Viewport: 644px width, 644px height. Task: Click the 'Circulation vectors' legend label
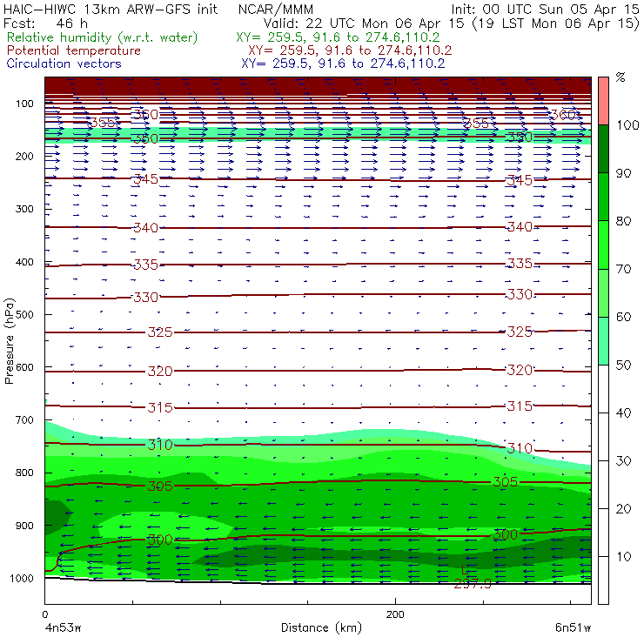pos(64,64)
